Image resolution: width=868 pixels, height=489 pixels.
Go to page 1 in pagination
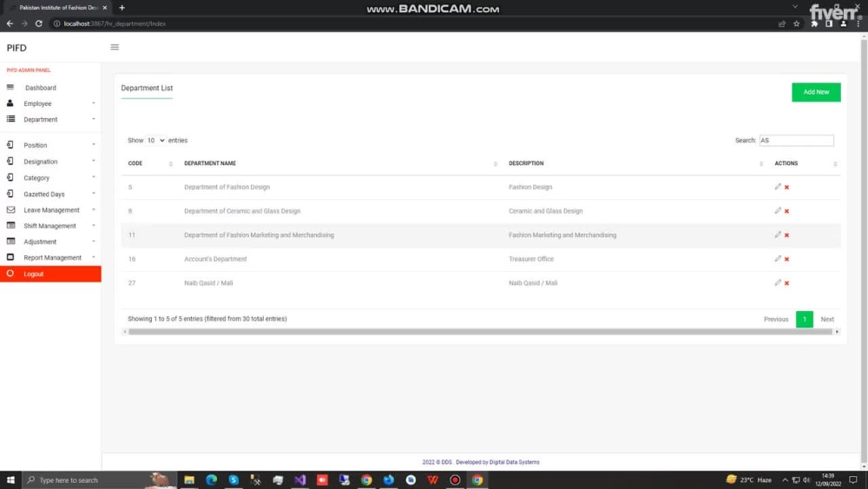coord(805,320)
